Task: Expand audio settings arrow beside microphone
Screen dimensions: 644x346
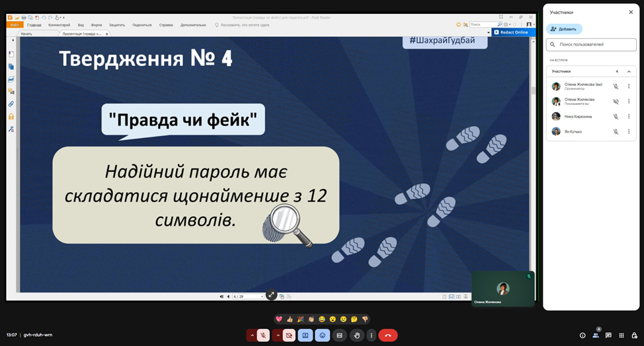Action: (x=251, y=335)
